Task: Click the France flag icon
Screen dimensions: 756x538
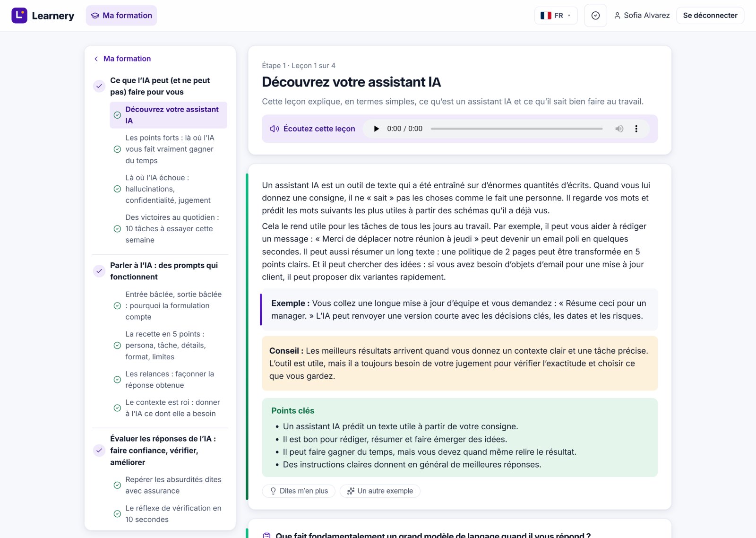Action: (546, 16)
